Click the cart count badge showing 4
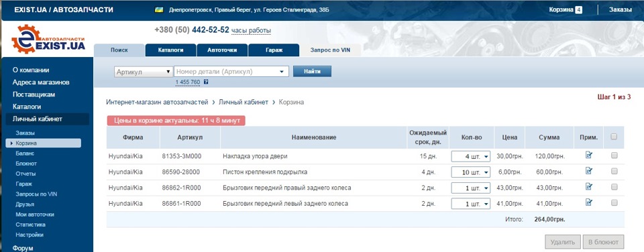The image size is (644, 252). click(579, 10)
